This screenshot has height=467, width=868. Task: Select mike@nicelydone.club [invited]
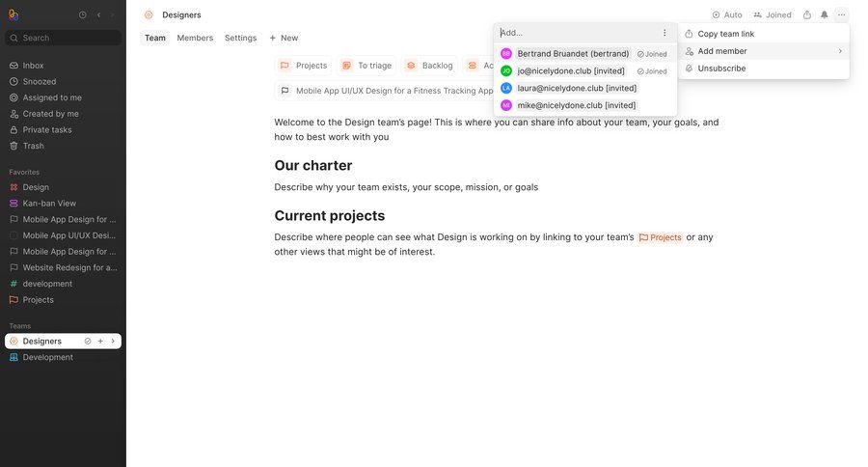pos(585,105)
